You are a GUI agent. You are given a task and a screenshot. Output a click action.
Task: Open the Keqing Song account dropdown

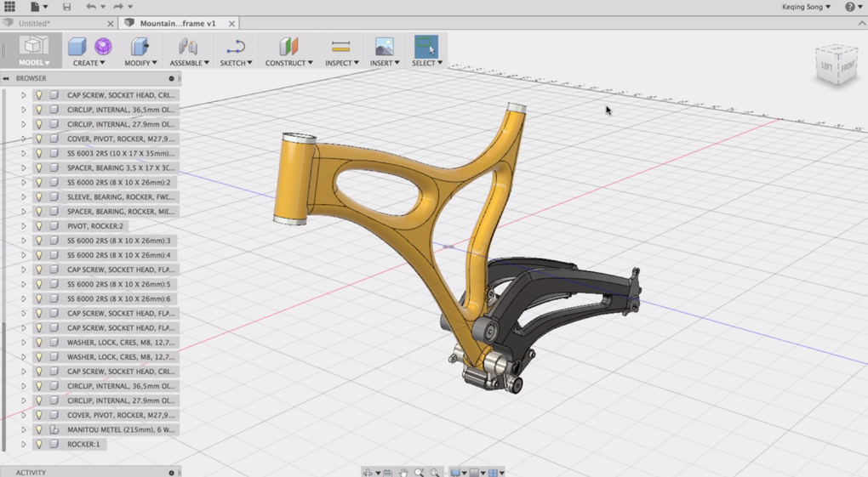[806, 7]
